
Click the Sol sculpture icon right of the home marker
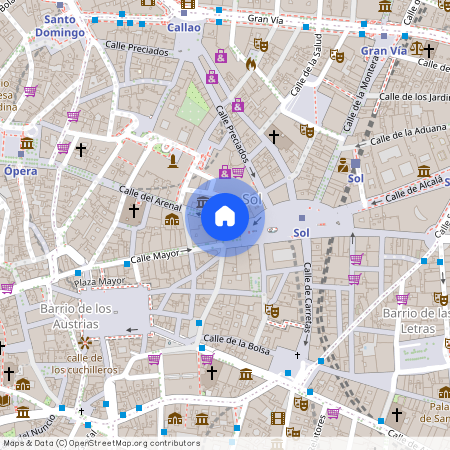(272, 230)
